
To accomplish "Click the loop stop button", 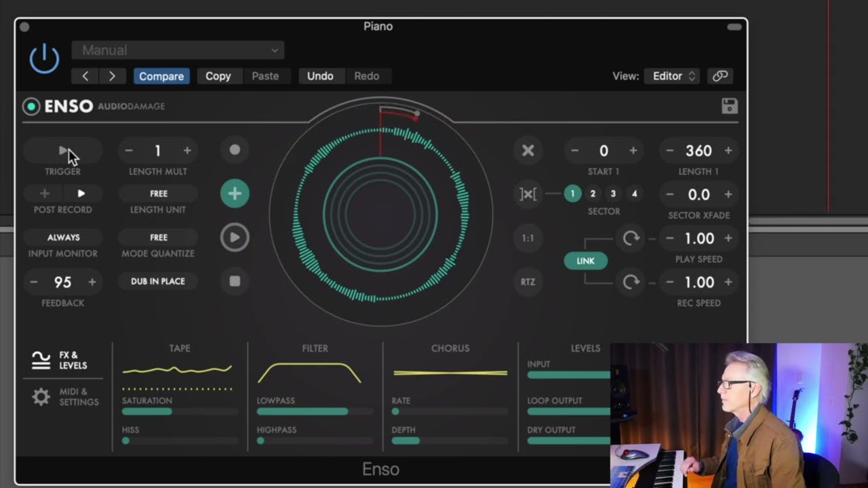I will 235,281.
